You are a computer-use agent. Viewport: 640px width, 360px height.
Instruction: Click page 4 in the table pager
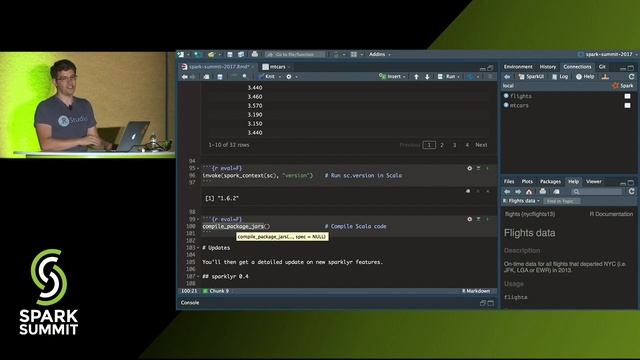467,145
